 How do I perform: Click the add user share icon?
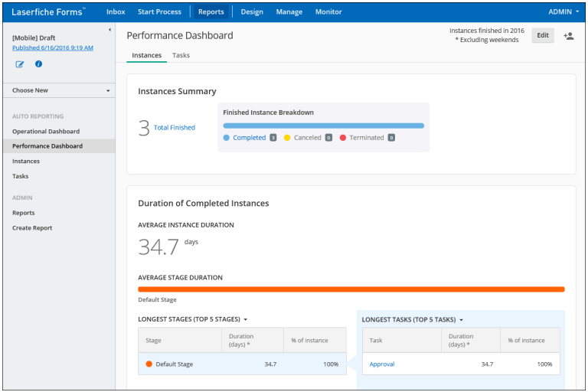pos(569,36)
